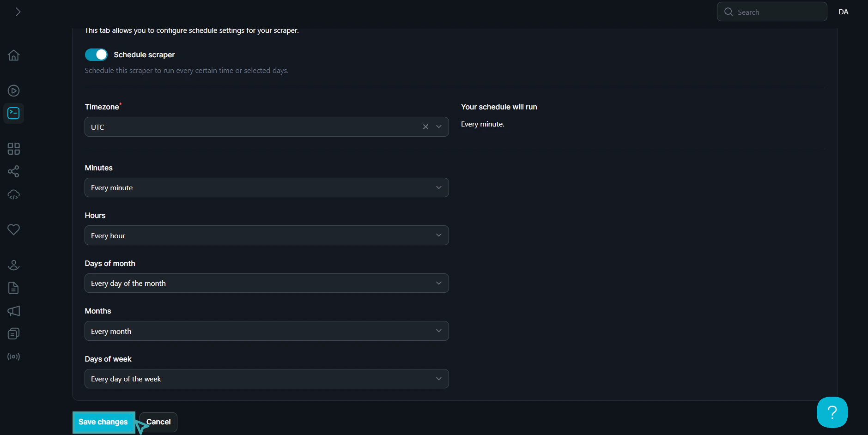The height and width of the screenshot is (435, 868).
Task: Open favorites heart icon in sidebar
Action: 13,230
